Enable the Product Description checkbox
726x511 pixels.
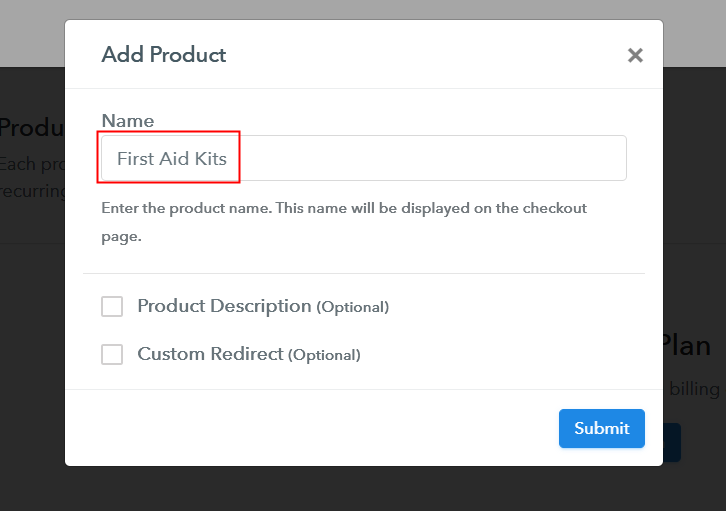tap(112, 306)
